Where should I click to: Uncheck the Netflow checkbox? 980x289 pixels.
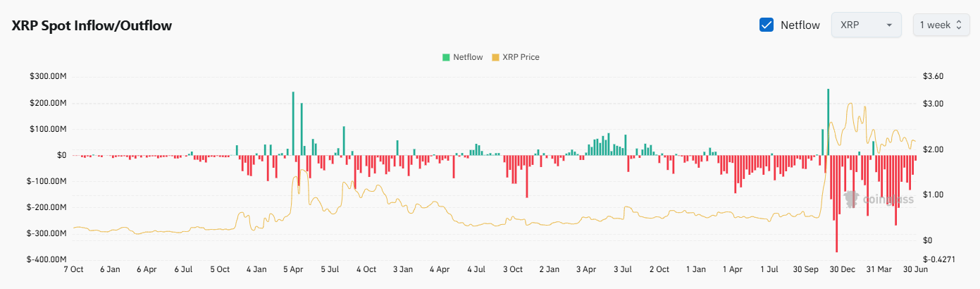[x=767, y=25]
